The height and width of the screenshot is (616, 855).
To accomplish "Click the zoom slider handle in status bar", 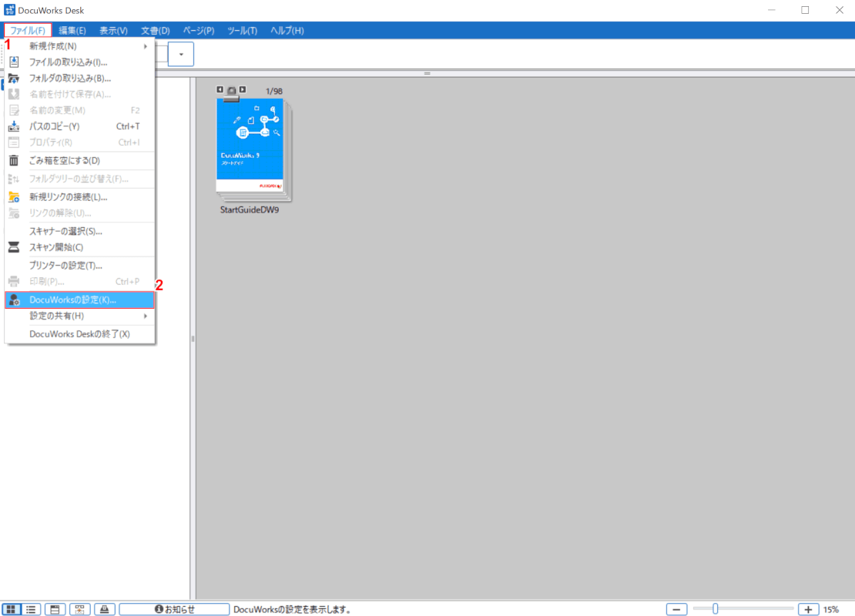I will pos(716,609).
